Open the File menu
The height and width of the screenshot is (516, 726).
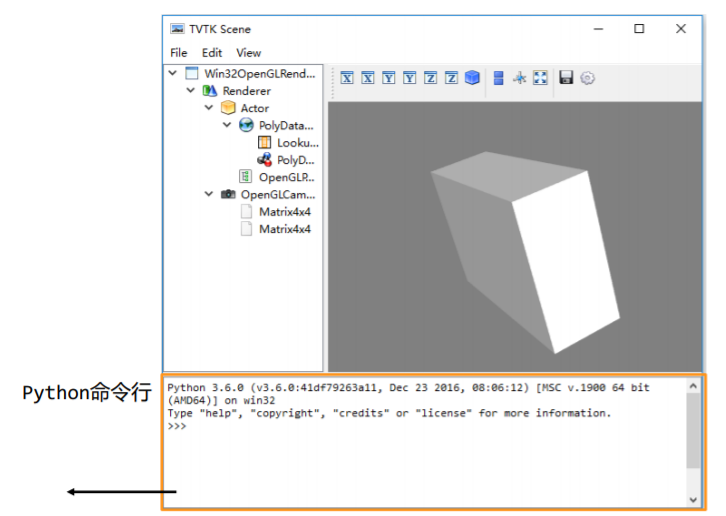point(178,53)
